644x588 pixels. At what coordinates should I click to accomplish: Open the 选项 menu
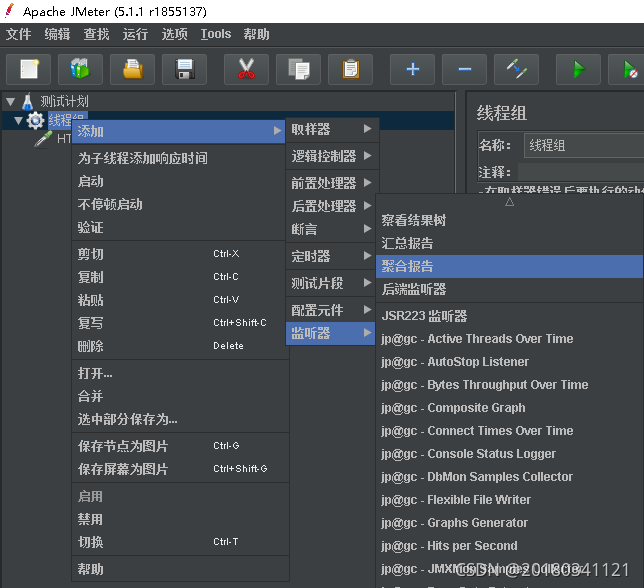[x=175, y=34]
